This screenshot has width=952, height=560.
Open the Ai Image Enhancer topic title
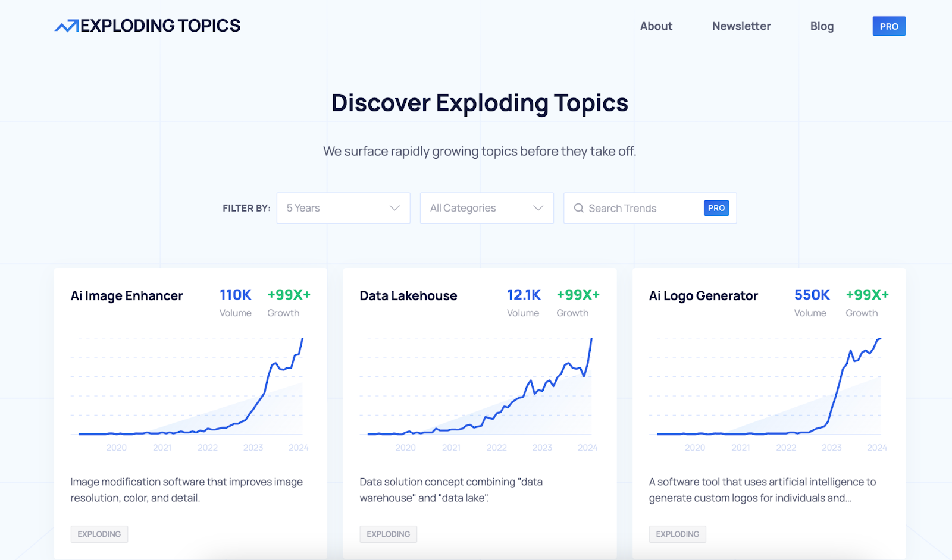point(127,296)
